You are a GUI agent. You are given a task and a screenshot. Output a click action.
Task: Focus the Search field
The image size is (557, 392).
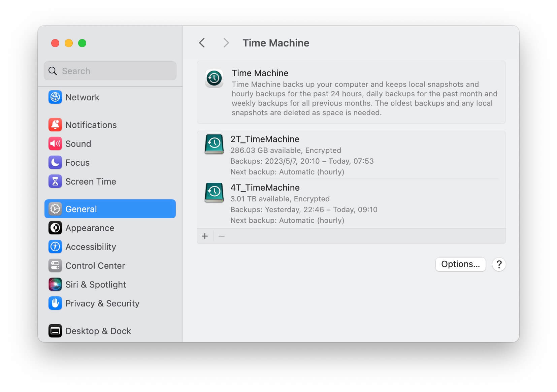coord(110,71)
